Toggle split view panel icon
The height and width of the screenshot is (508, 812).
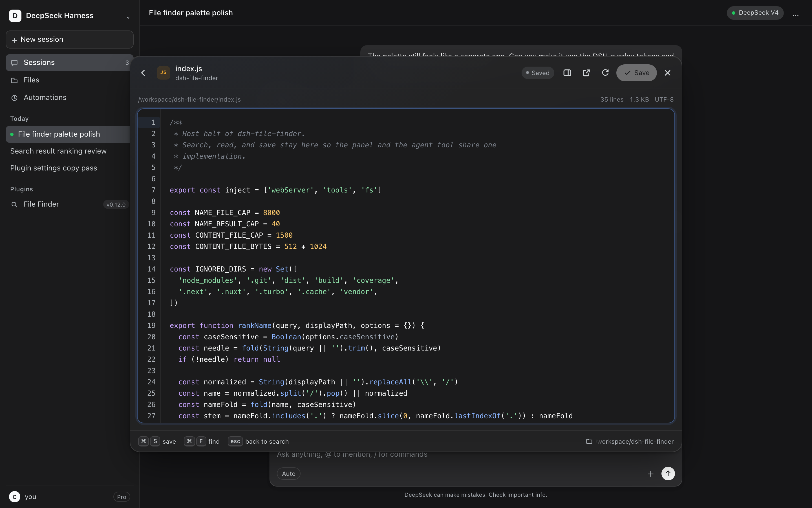point(567,73)
